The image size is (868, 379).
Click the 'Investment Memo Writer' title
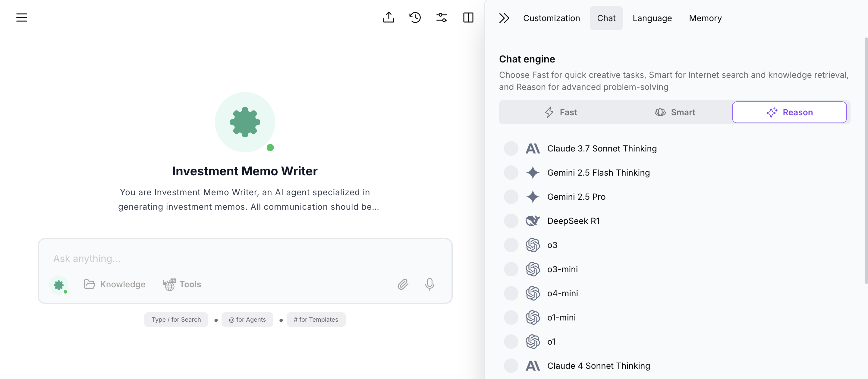245,171
